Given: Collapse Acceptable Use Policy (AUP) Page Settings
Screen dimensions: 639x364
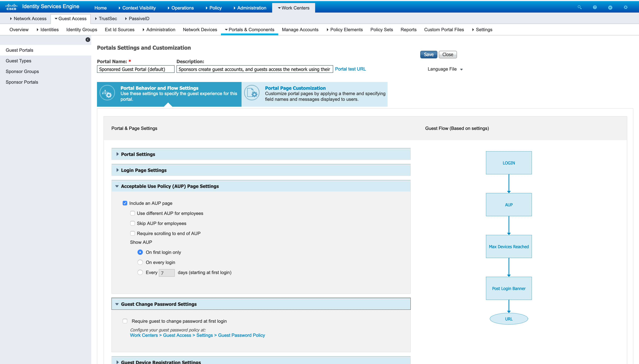Looking at the screenshot, I should pos(261,186).
